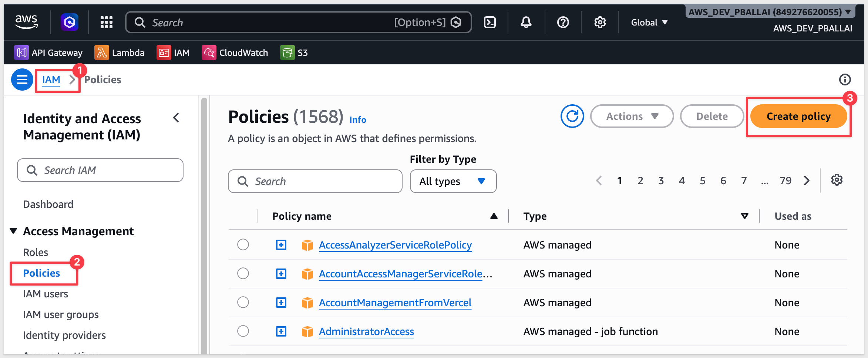Open the help question mark icon
Screen dimensions: 868x358
point(563,22)
